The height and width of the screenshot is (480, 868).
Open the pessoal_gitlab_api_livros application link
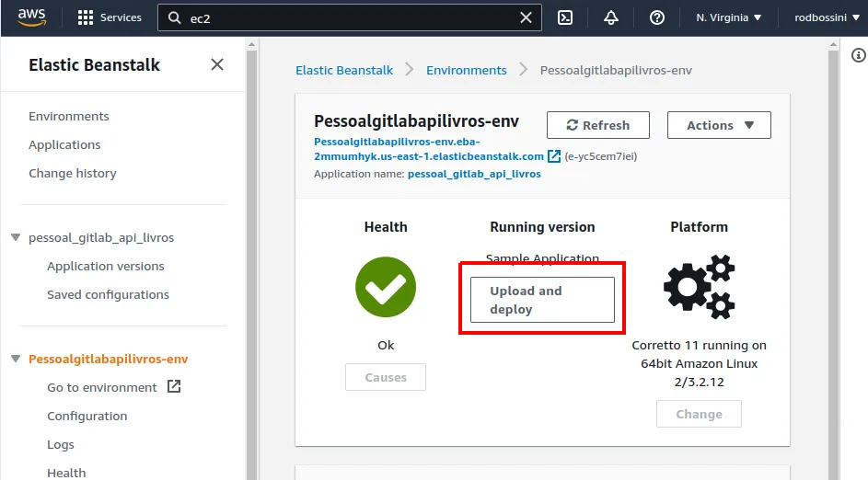[474, 174]
